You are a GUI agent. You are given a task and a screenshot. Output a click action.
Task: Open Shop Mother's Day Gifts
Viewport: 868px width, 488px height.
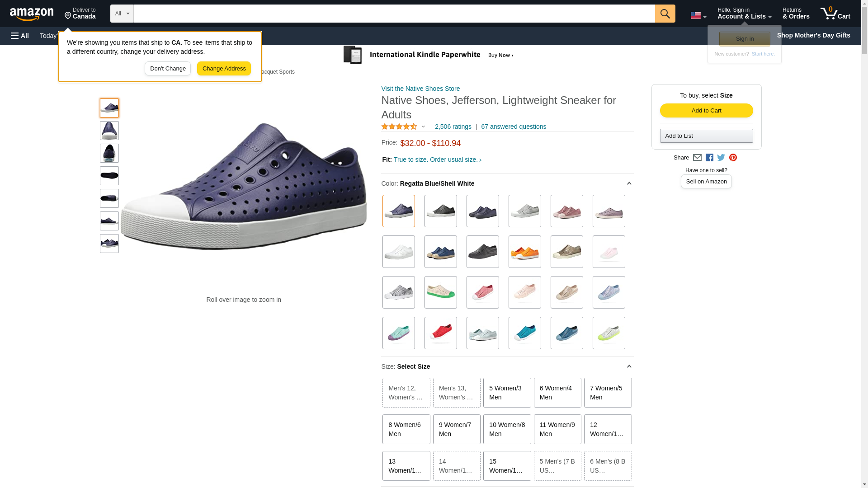[813, 35]
